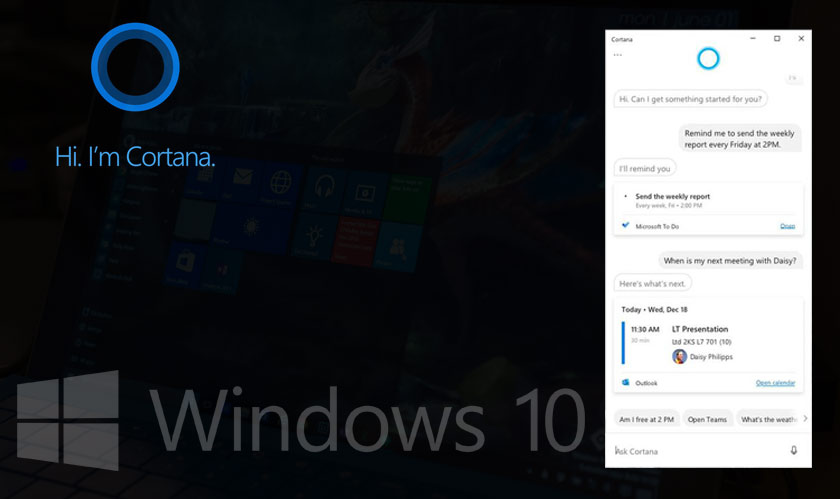The image size is (840, 499).
Task: Click the Outlook icon in the meeting card
Action: pyautogui.click(x=625, y=382)
